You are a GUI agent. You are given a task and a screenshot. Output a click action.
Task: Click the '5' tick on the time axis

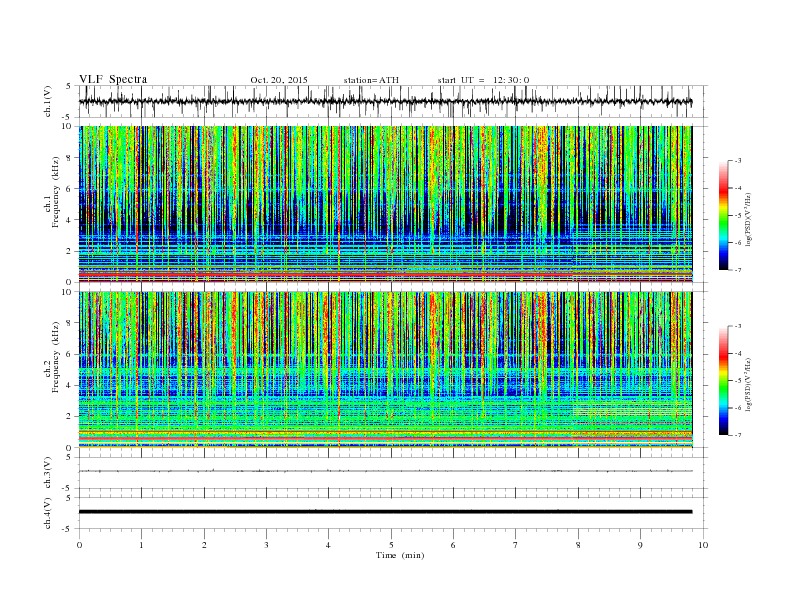point(391,545)
